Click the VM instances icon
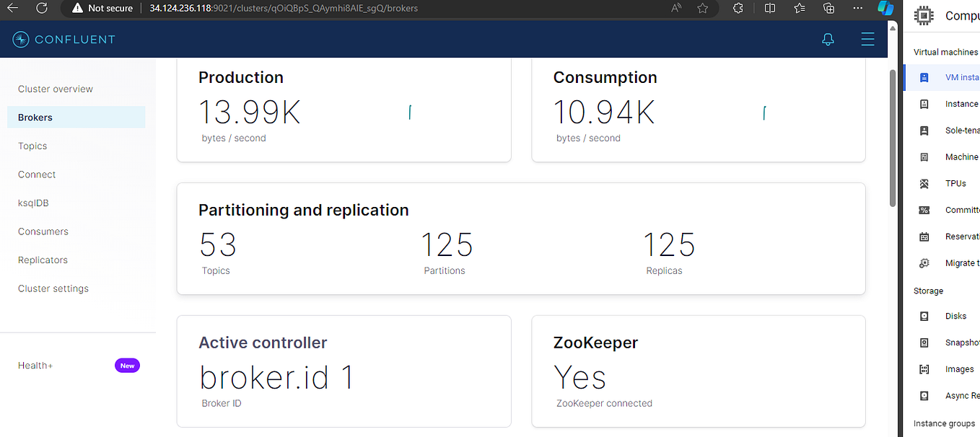The width and height of the screenshot is (980, 437). click(924, 77)
